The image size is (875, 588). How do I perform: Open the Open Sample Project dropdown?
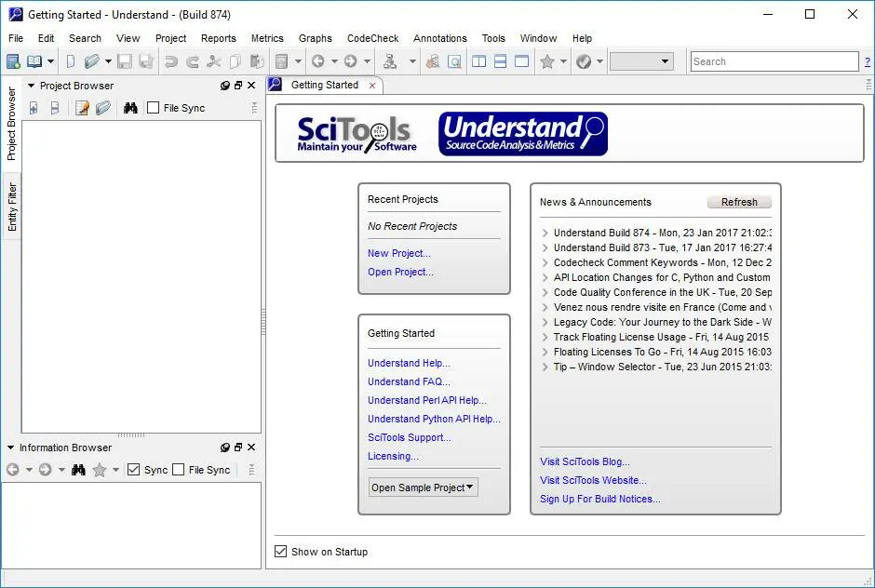click(x=424, y=488)
